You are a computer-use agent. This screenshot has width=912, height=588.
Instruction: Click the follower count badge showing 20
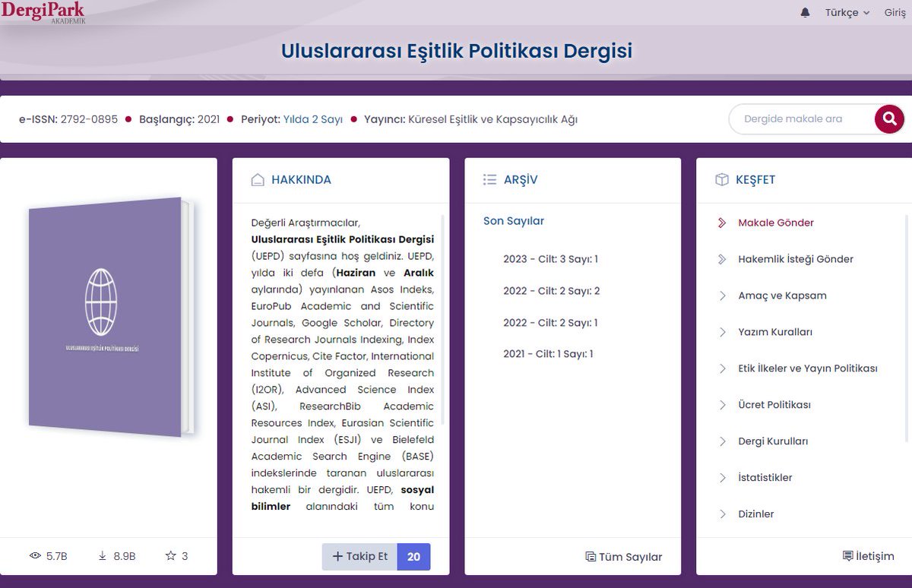click(x=413, y=556)
